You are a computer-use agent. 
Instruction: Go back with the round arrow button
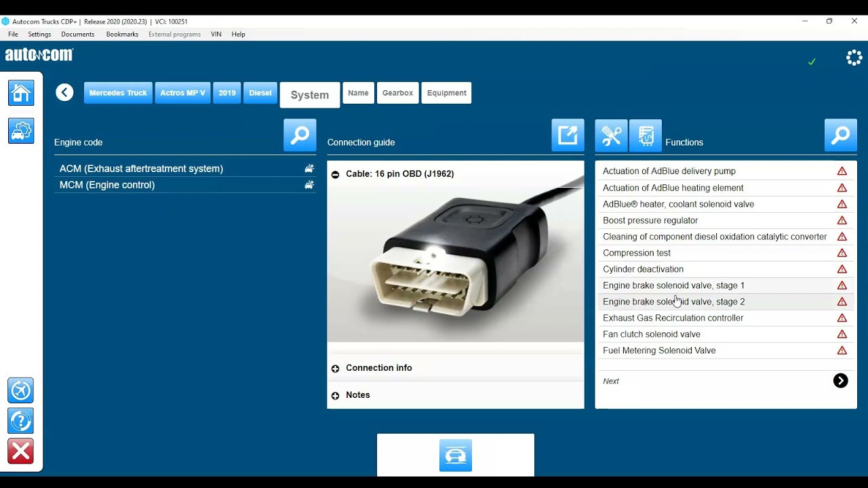pos(65,93)
